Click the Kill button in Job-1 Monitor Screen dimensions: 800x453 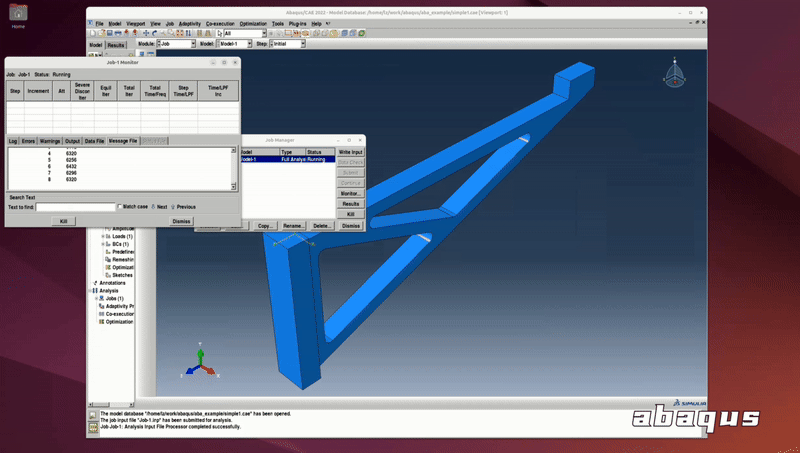click(x=63, y=221)
